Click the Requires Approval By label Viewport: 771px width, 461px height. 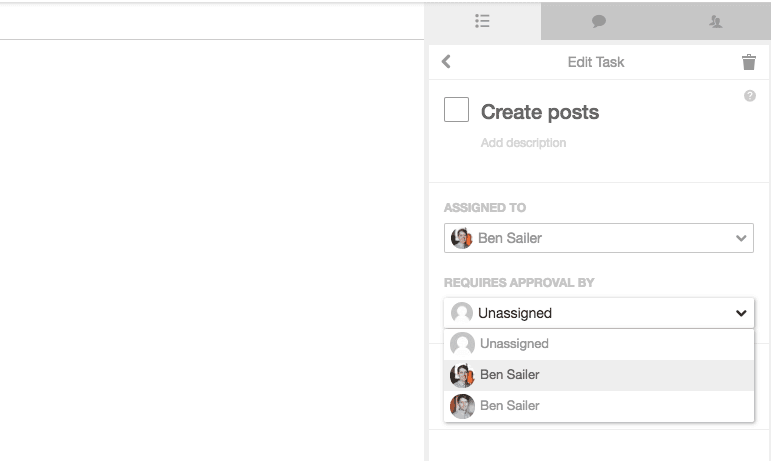coord(519,283)
